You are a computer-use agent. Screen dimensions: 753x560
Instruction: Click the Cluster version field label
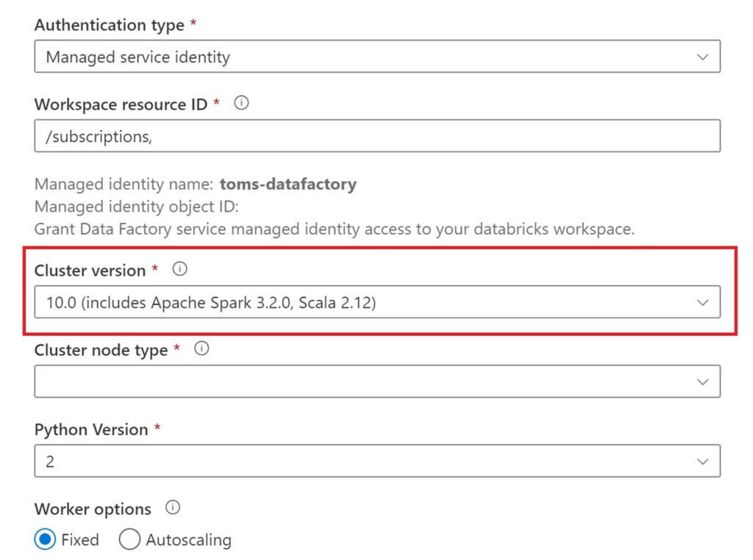pos(90,270)
